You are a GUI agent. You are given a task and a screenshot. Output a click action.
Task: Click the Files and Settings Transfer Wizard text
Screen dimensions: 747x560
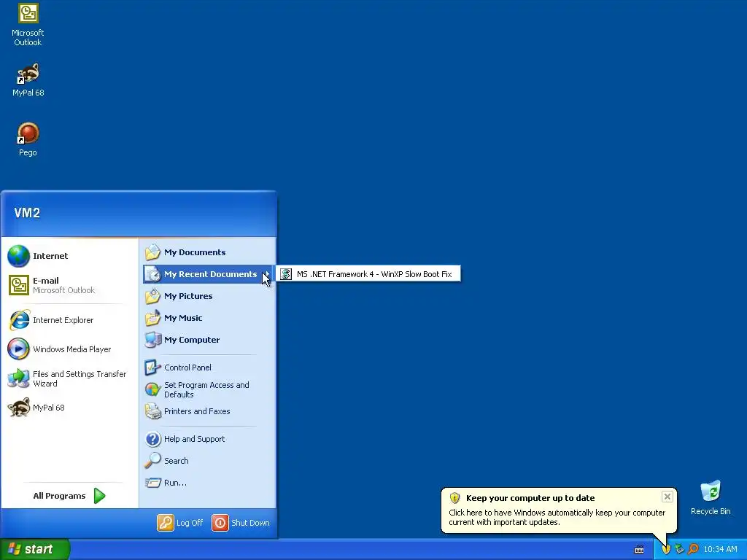coord(80,378)
